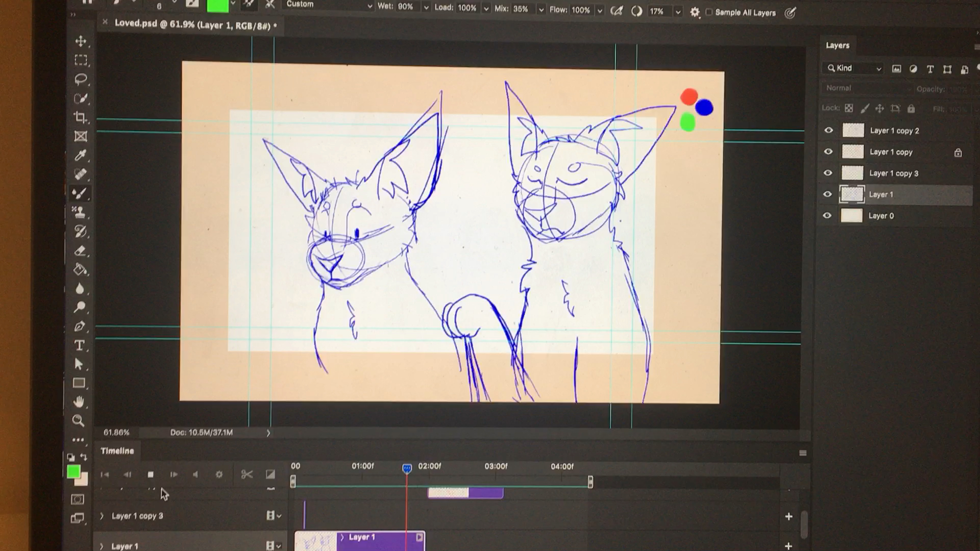Viewport: 980px width, 551px height.
Task: Select the Clone Stamp tool
Action: click(80, 212)
